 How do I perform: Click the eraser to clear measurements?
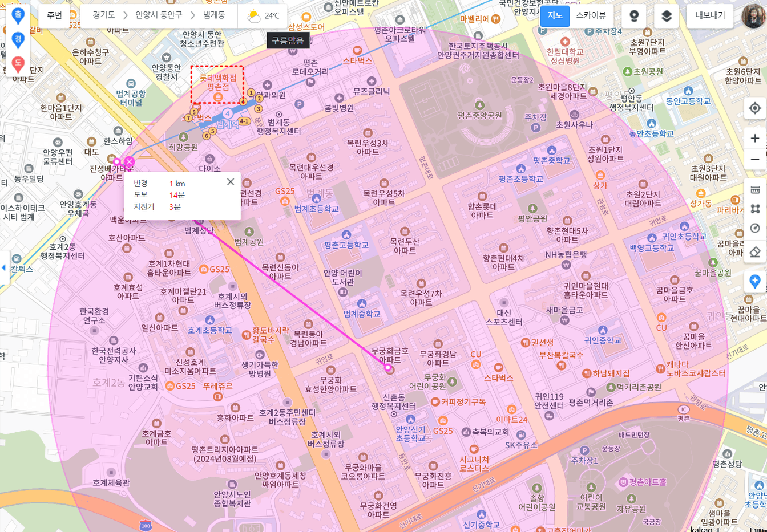pos(755,251)
